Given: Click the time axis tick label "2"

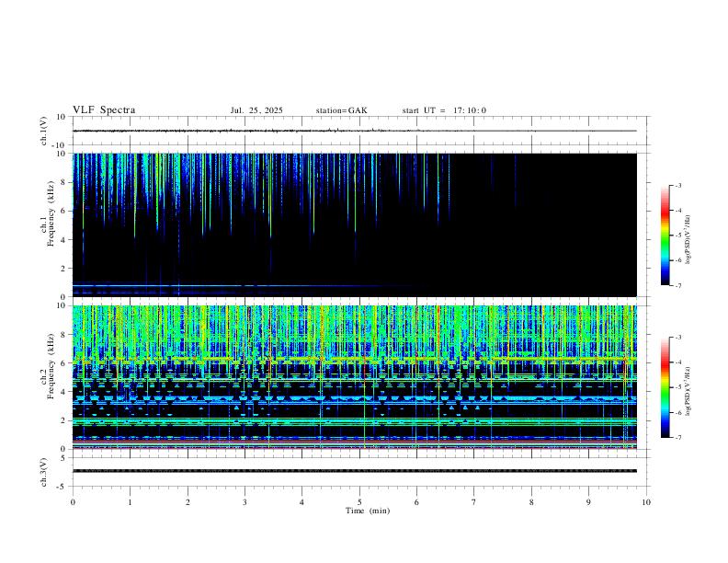Looking at the screenshot, I should [188, 502].
